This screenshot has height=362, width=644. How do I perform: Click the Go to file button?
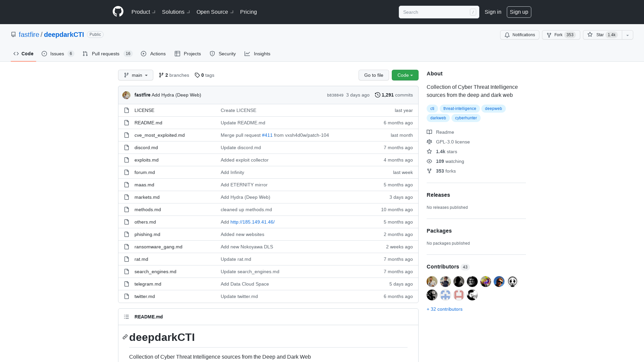(x=374, y=75)
